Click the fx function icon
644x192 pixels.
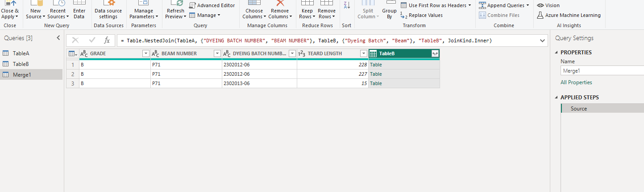tap(107, 41)
